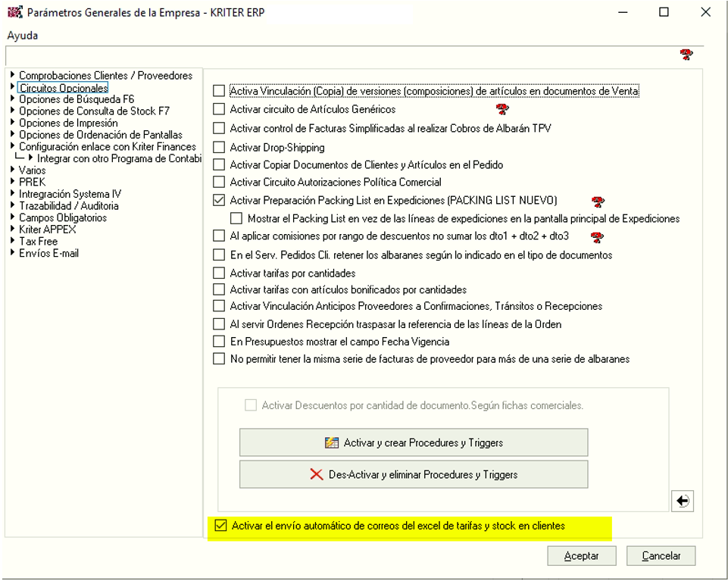Screen dimensions: 728x581
Task: Enable the Activar Drop-Shipping checkbox
Action: [x=219, y=148]
